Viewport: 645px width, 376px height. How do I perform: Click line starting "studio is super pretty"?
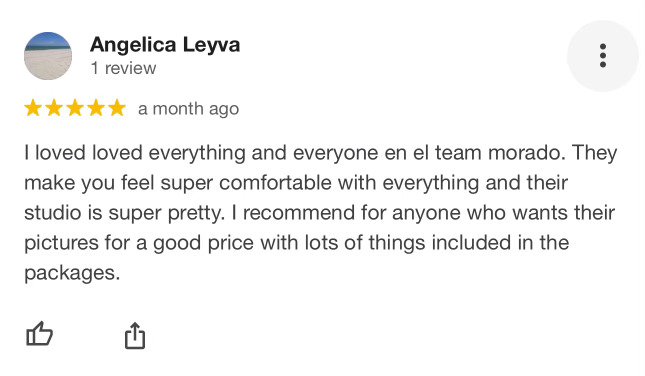[x=319, y=213]
